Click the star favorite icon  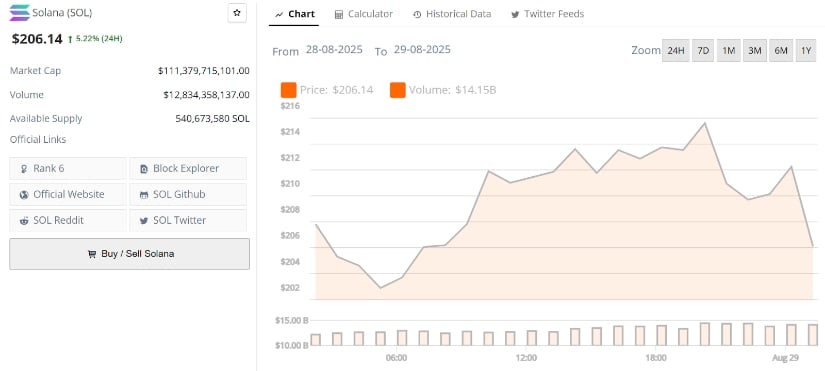point(237,13)
